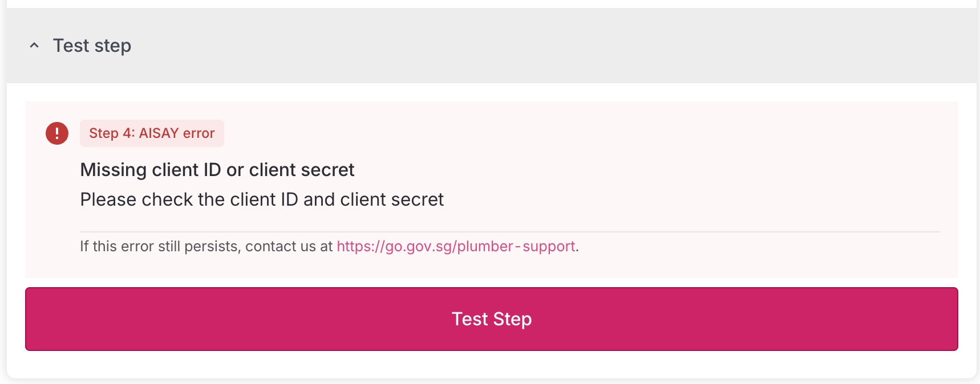Click the contact us at label before the link
Viewport: 980px width, 384px height.
coord(289,246)
